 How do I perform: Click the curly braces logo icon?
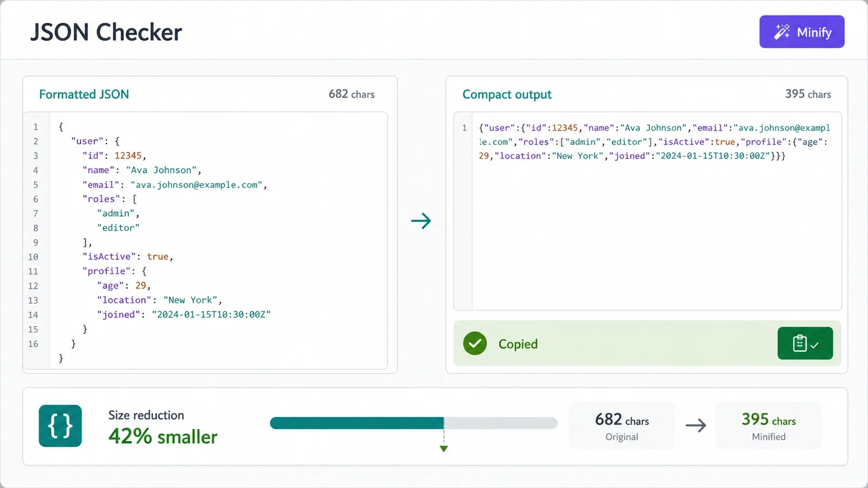click(60, 426)
